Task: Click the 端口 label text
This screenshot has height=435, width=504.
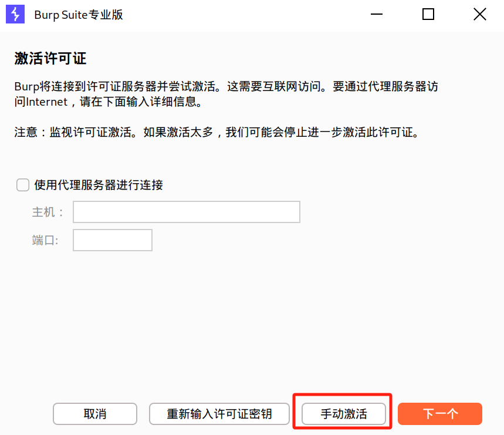Action: pyautogui.click(x=45, y=240)
